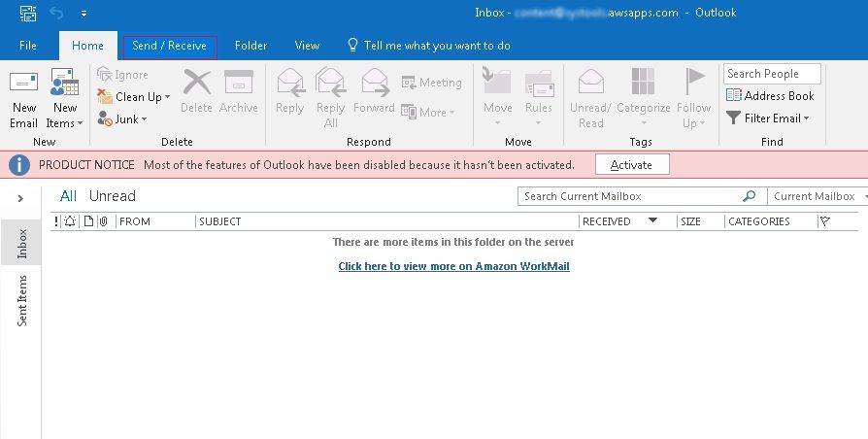Select Sent Items in collapsed folder pane

[x=21, y=301]
